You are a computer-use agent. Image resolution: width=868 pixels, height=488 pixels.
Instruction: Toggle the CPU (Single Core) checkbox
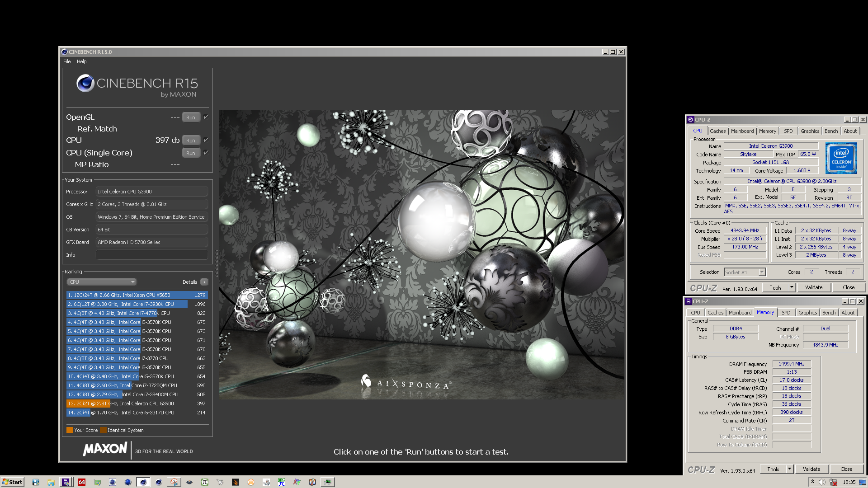[206, 153]
